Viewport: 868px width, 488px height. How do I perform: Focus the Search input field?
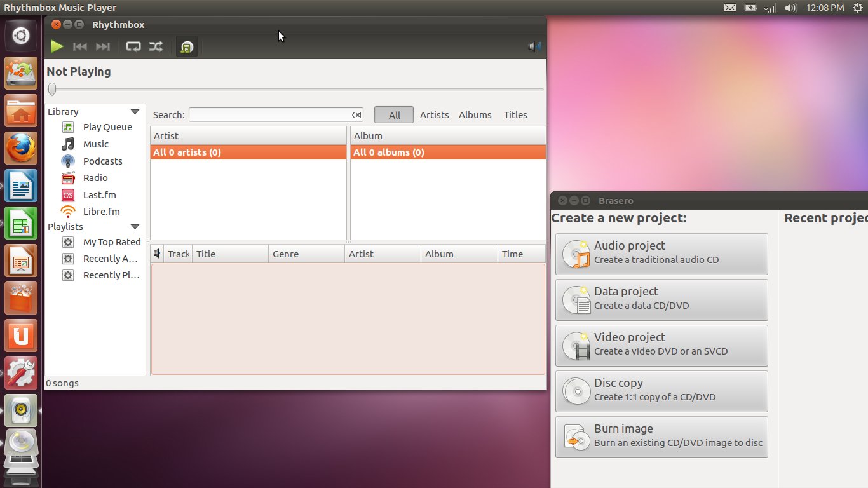[276, 115]
